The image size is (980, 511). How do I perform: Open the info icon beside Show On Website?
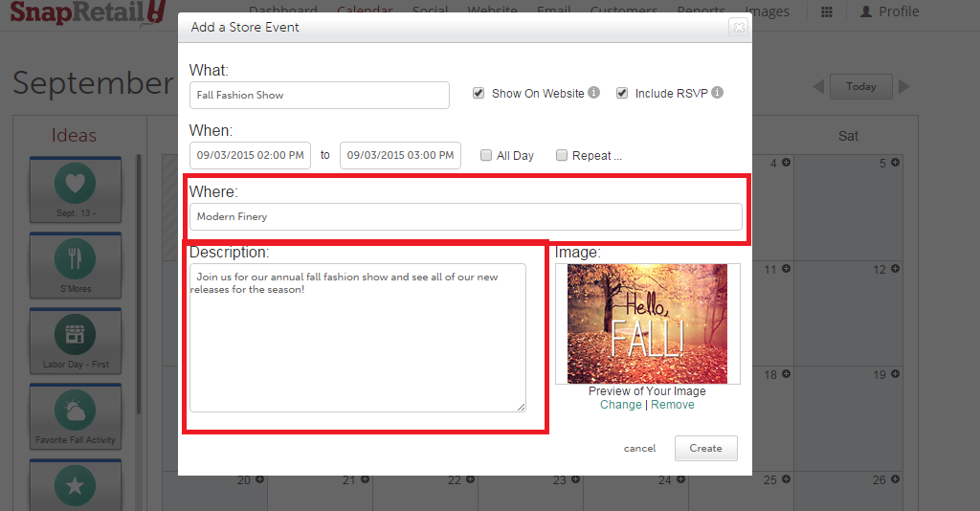coord(593,93)
